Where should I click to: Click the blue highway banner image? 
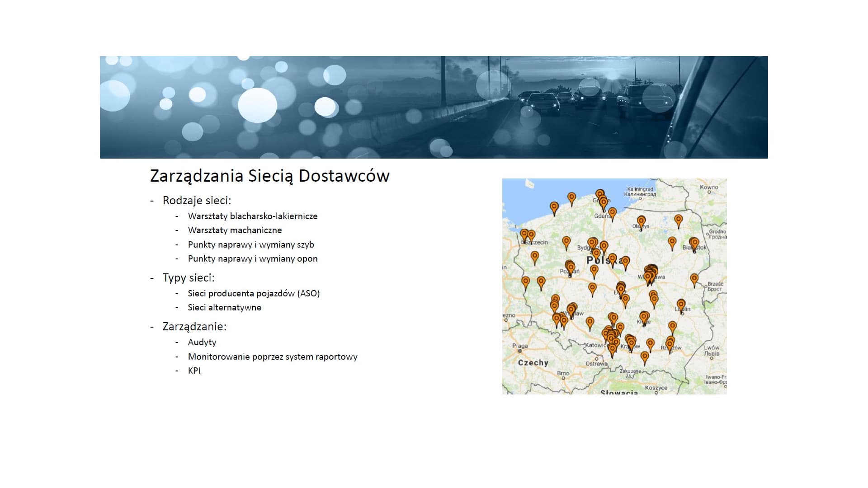[434, 107]
